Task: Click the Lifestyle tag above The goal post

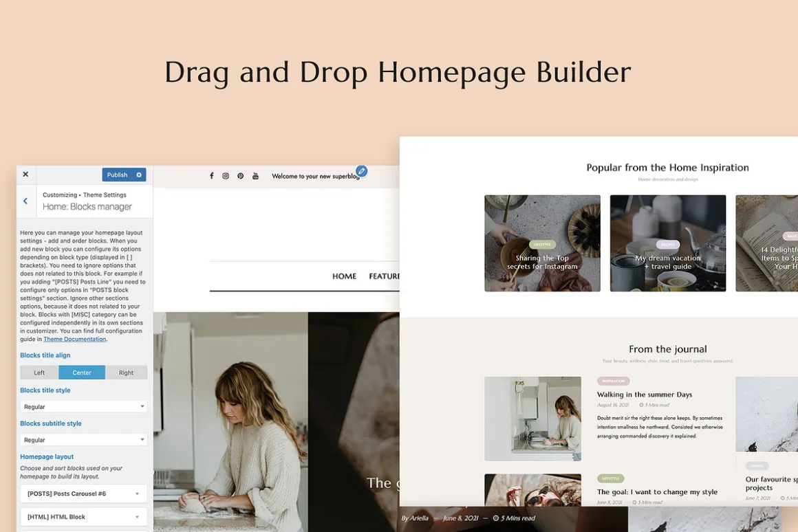Action: 611,478
